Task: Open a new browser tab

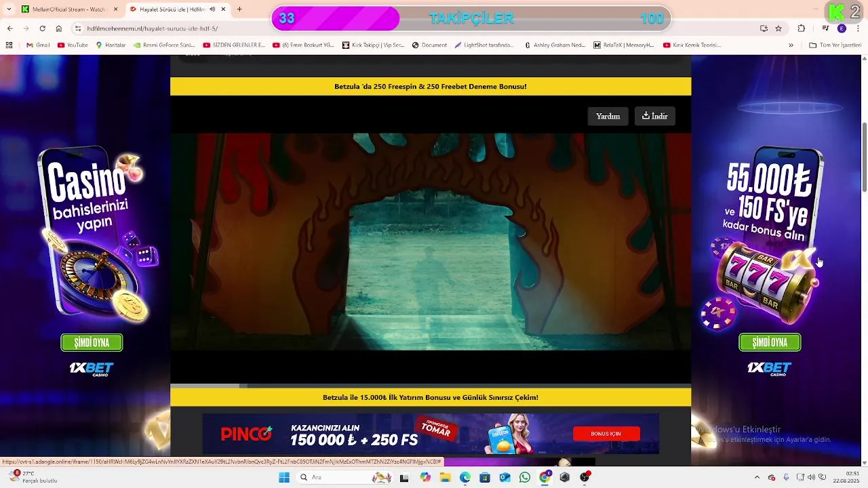Action: point(239,9)
